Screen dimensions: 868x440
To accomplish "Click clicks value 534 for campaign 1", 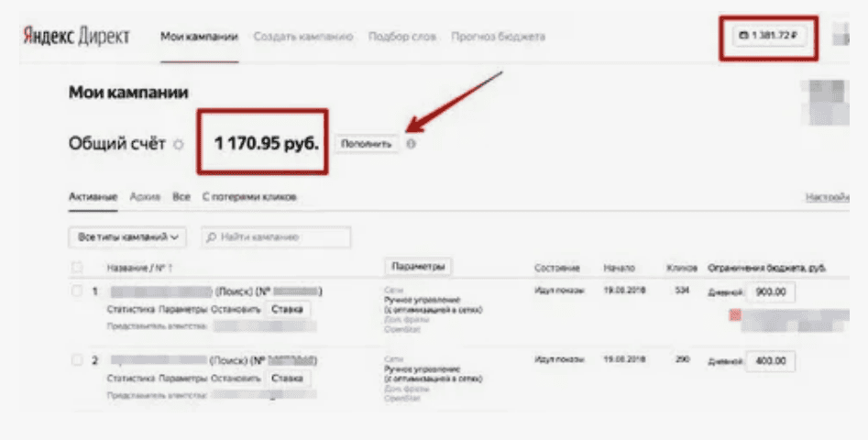I will pyautogui.click(x=682, y=290).
